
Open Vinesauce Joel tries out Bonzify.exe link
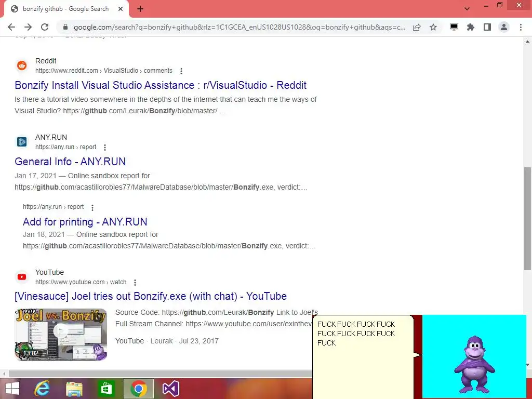[151, 296]
